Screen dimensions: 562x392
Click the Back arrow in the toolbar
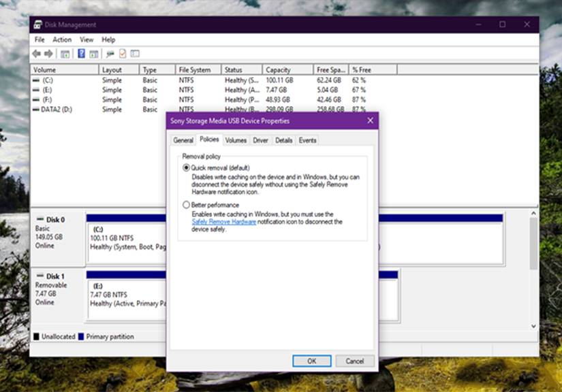click(37, 54)
